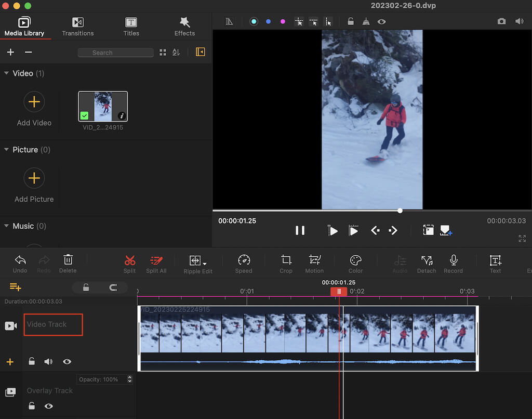Click the Add Video button
The height and width of the screenshot is (419, 532).
pos(34,102)
